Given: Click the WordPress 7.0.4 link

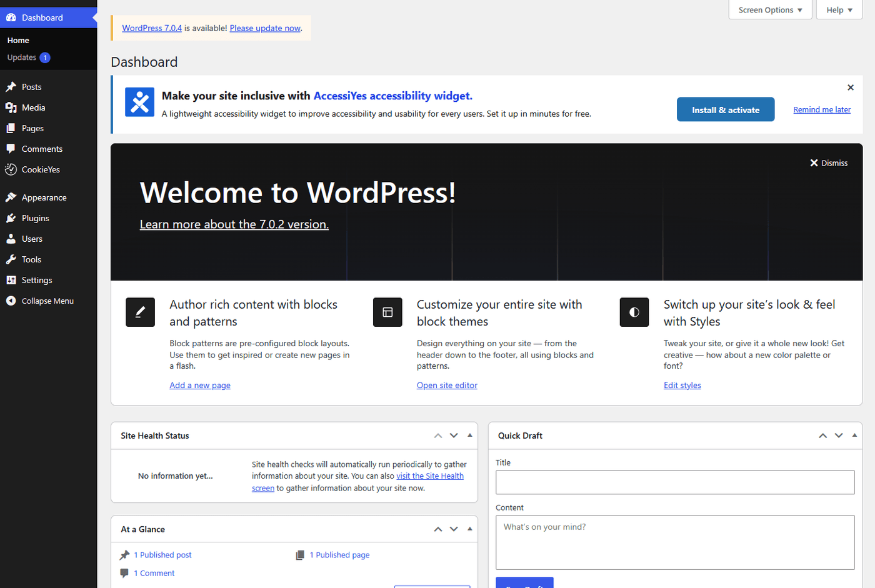Looking at the screenshot, I should coord(152,28).
